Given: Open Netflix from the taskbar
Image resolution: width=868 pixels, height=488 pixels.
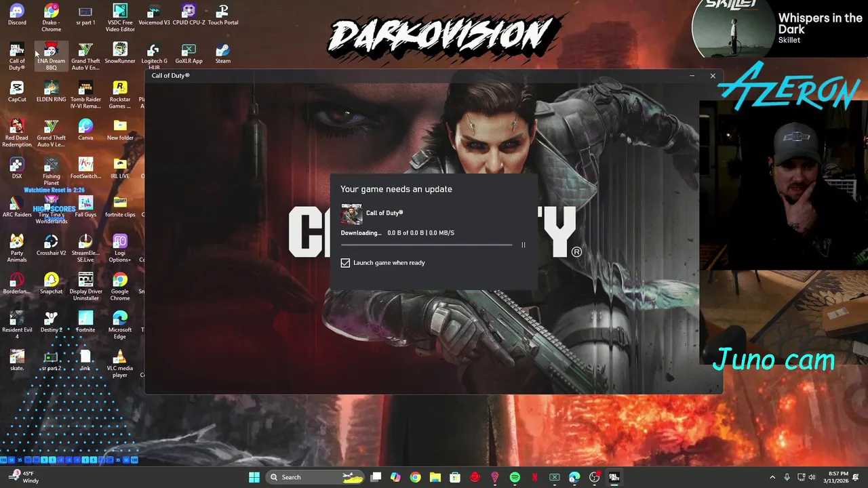Looking at the screenshot, I should pyautogui.click(x=534, y=477).
